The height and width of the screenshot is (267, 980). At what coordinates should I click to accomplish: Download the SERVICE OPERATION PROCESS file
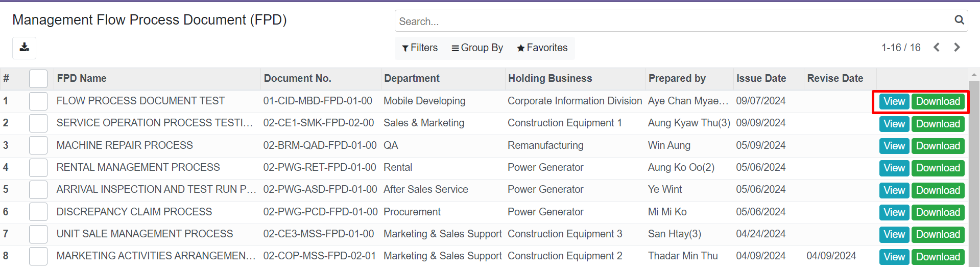938,124
